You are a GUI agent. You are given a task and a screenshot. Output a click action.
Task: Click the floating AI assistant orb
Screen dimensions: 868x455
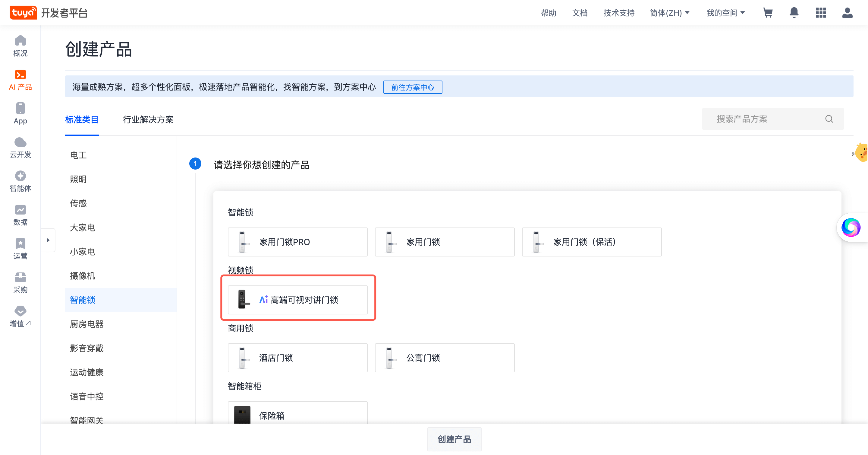(x=851, y=227)
